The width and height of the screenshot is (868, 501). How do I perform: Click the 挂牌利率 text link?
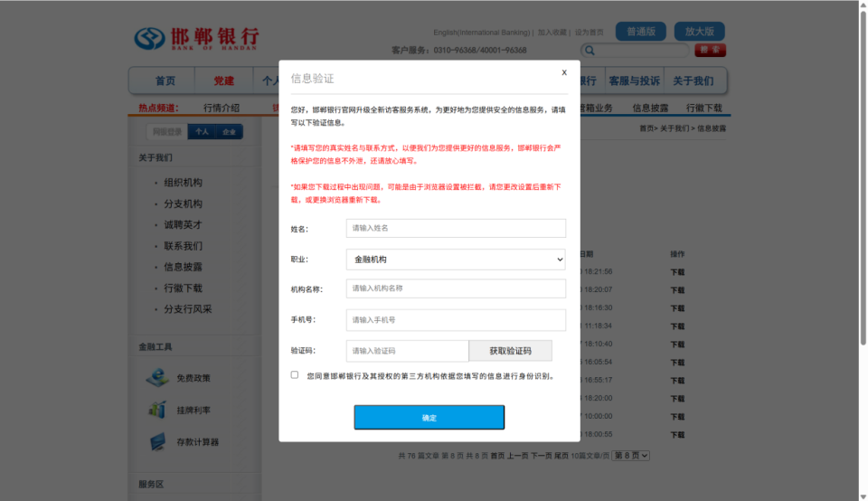[193, 411]
